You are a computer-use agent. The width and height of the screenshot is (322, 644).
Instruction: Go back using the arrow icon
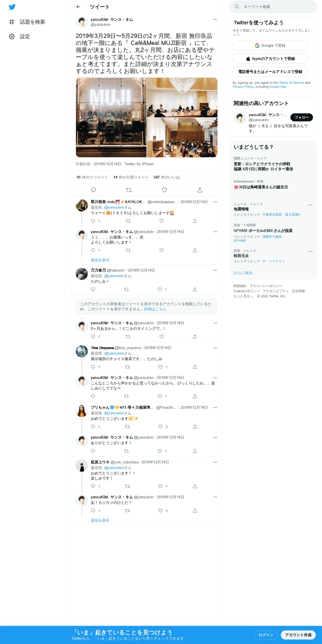(x=78, y=7)
